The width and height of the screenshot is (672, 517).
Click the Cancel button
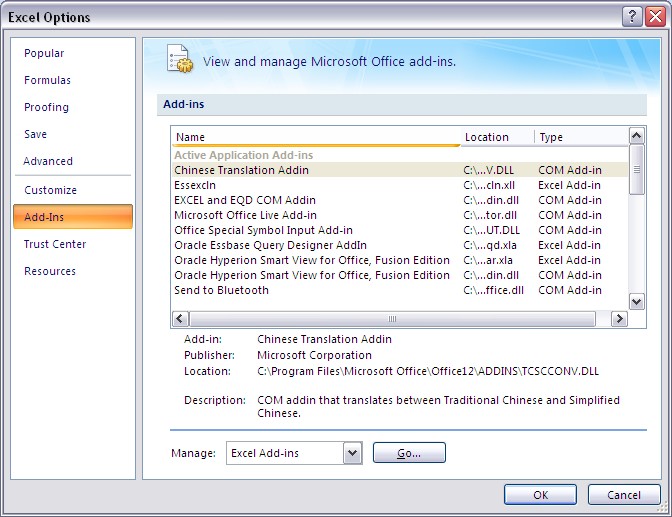tap(624, 494)
